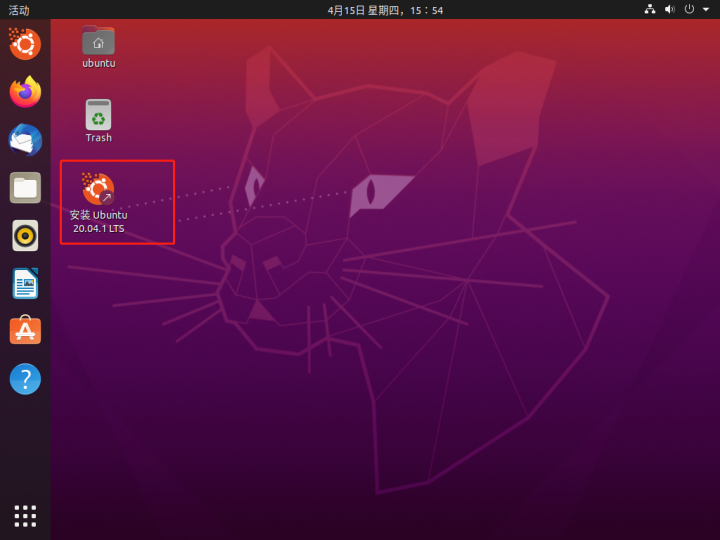Open the clock and calendar menu

[x=385, y=10]
